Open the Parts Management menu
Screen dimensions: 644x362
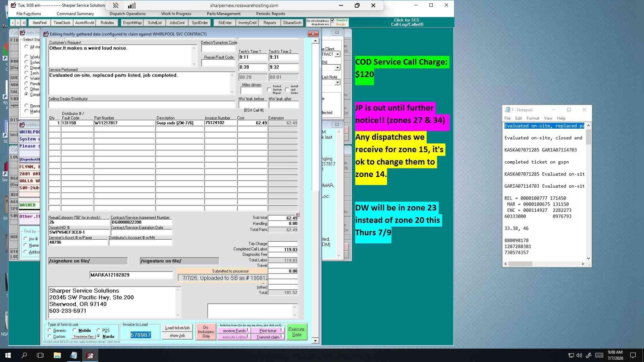tap(223, 14)
